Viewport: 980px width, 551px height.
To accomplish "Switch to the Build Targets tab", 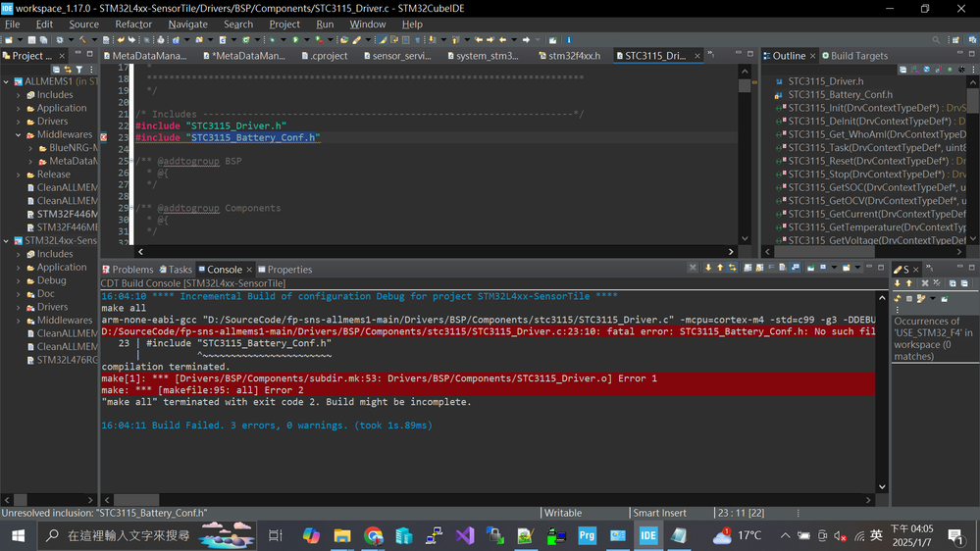I will 854,56.
